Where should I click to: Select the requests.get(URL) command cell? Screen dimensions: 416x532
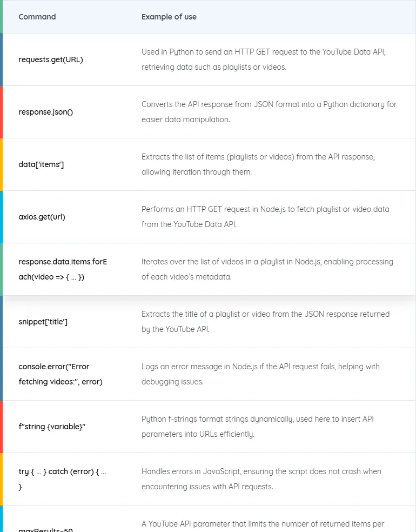pos(69,59)
